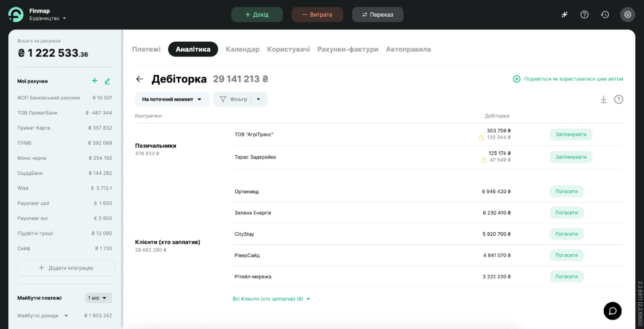Click 'Додати інтеграцію' button

point(66,268)
